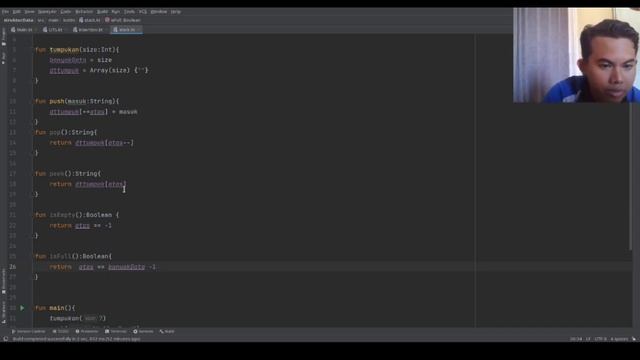Click the isFull breadcrumb item
This screenshot has width=640, height=360.
click(123, 20)
